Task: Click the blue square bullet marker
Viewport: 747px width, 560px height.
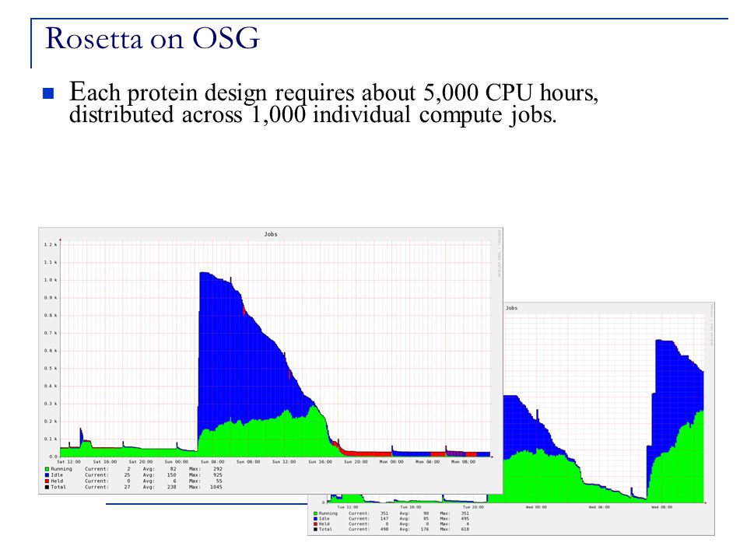Action: (x=48, y=93)
